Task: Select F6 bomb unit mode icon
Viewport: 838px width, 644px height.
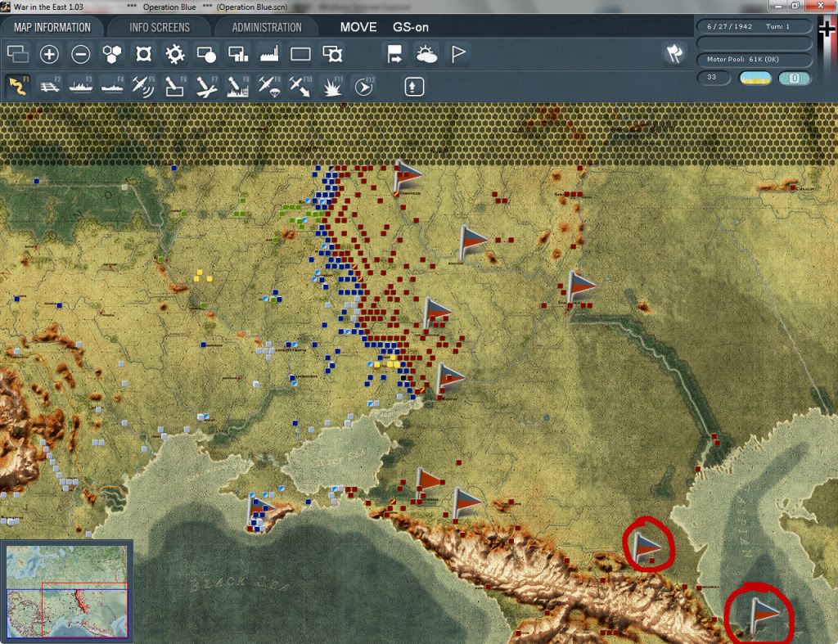Action: (x=175, y=86)
